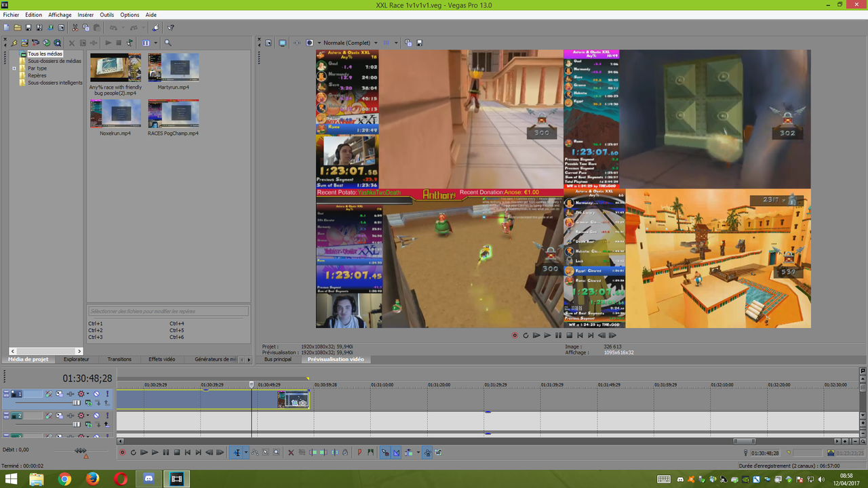
Task: Toggle snapping in the timeline toolbar
Action: (385, 453)
